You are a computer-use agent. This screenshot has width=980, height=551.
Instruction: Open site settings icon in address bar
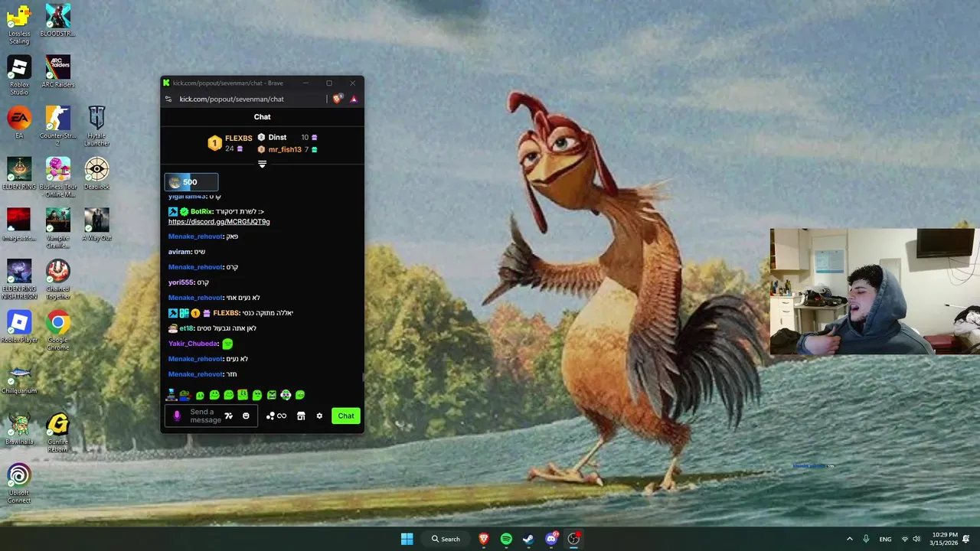168,99
